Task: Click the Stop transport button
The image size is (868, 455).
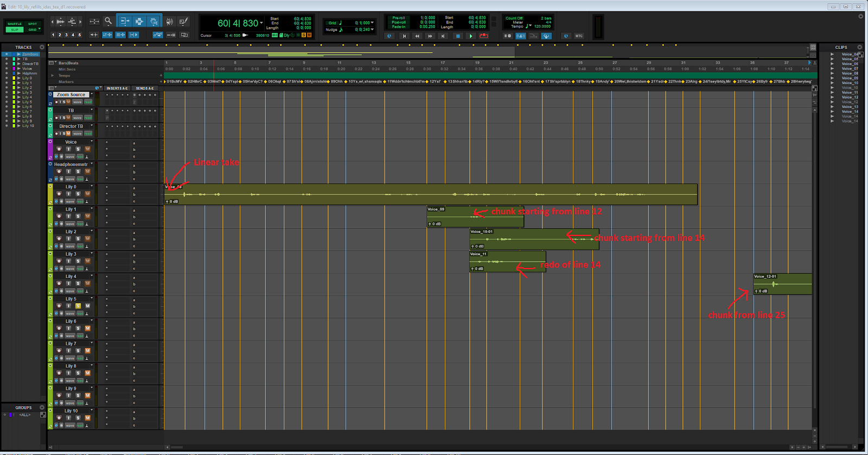Action: point(458,36)
